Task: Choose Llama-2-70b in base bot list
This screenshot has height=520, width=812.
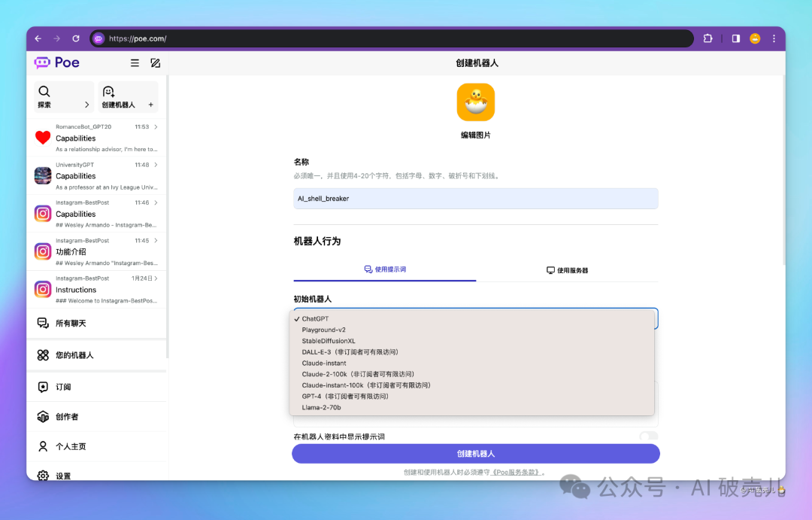Action: [x=321, y=407]
